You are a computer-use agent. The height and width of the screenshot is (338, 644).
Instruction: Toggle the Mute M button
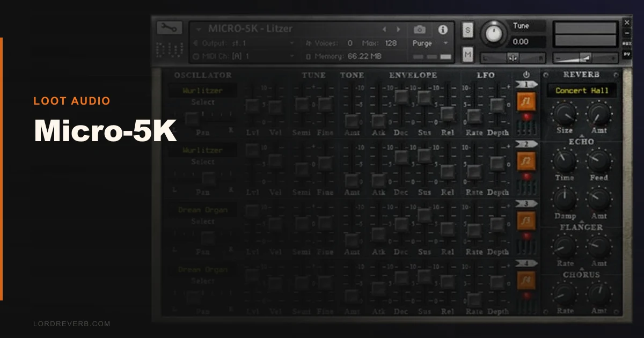[467, 54]
